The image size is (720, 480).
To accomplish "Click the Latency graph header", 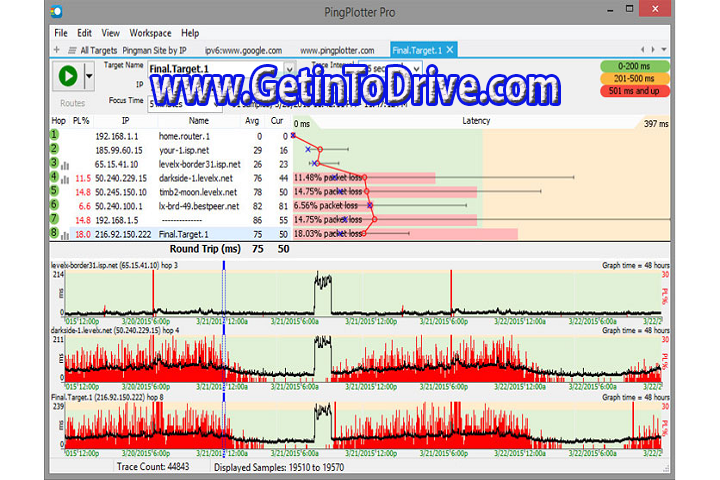I will (476, 121).
